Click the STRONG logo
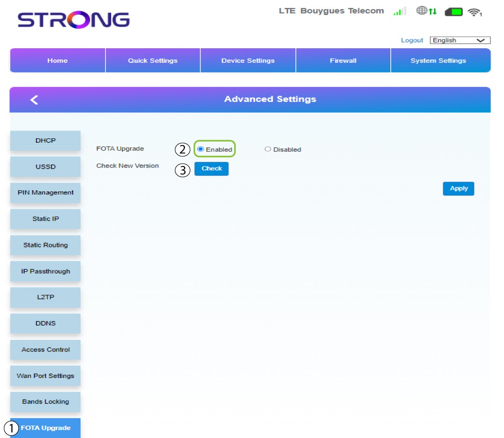This screenshot has width=504, height=438. 73,19
